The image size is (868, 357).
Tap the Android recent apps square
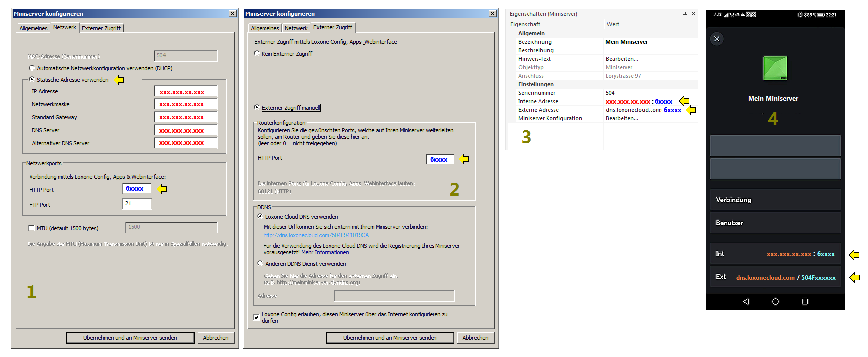point(805,302)
